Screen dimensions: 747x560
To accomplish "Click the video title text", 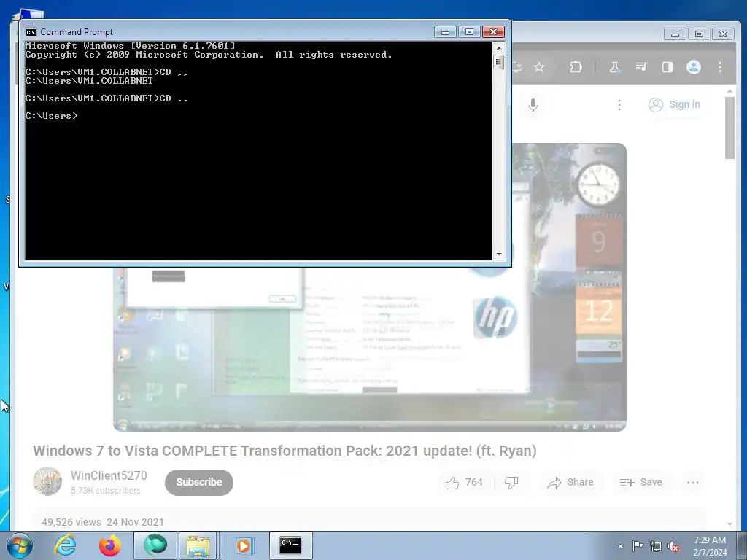I will point(285,451).
